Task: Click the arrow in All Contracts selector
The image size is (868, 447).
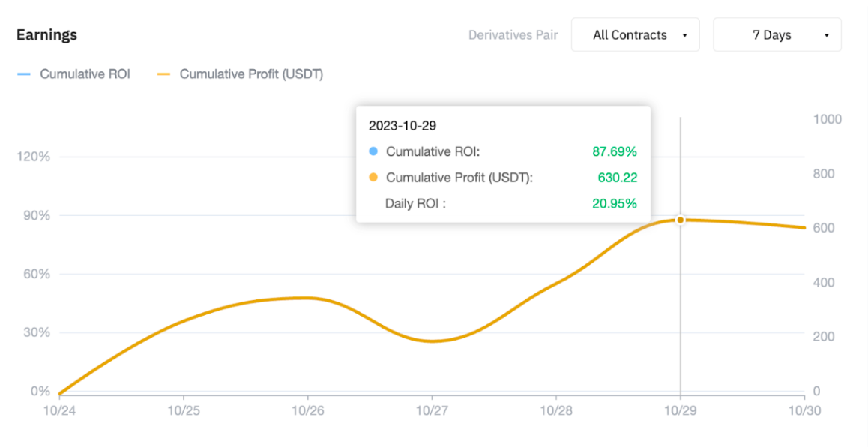Action: coord(684,35)
